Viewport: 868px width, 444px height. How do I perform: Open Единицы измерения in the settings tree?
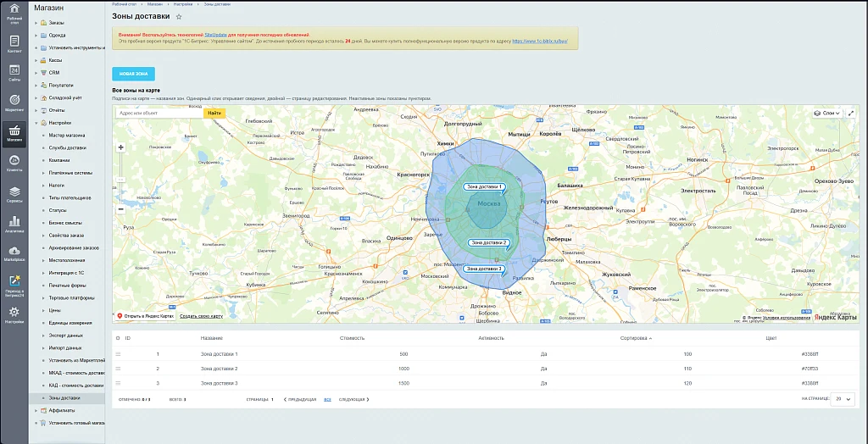pyautogui.click(x=70, y=323)
